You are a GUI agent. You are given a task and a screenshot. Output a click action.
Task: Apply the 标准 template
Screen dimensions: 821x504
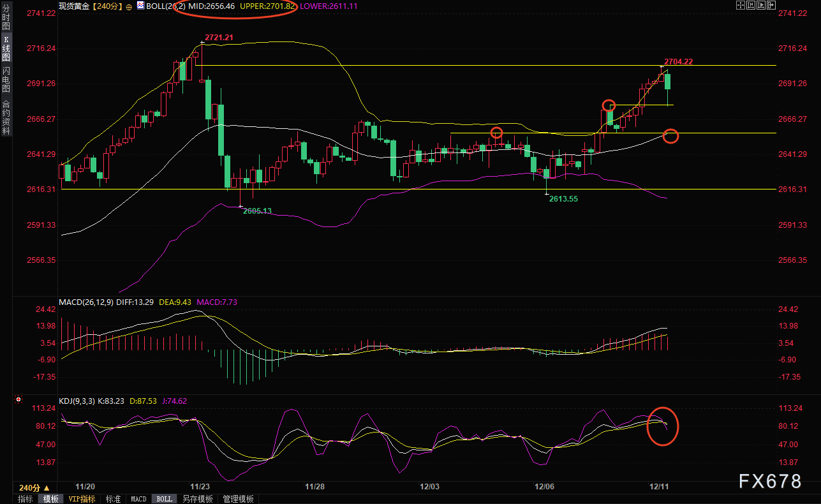point(113,499)
